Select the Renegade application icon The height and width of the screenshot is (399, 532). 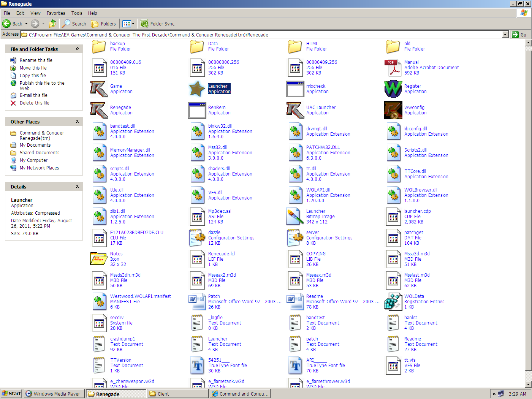click(99, 110)
